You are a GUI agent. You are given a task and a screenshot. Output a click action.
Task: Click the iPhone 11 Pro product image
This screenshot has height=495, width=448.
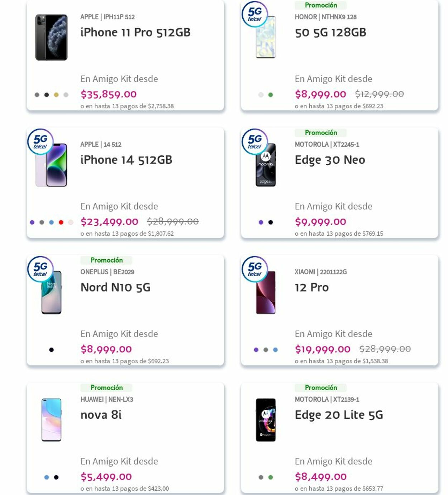(x=51, y=37)
